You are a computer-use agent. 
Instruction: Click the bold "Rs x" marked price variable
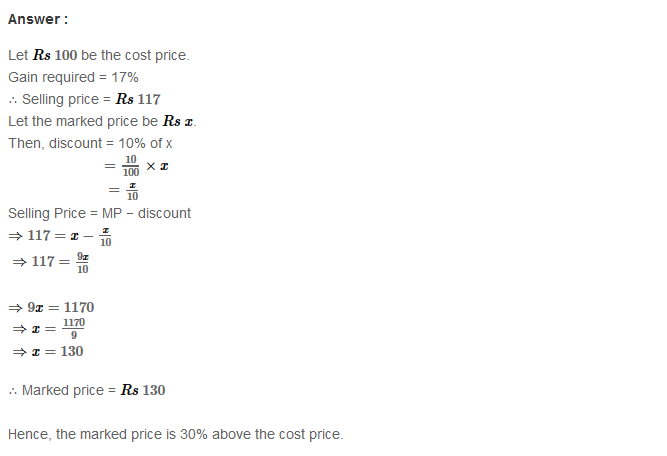[x=178, y=121]
